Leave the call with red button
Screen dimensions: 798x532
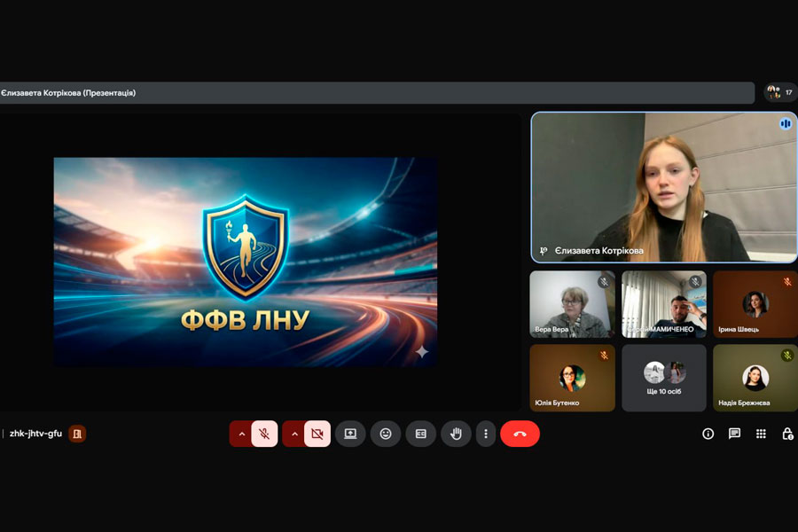520,434
